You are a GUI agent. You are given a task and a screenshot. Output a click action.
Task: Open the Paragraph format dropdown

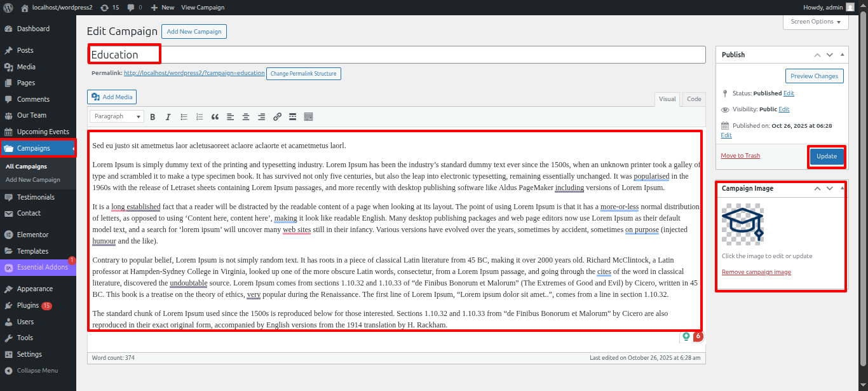point(117,117)
